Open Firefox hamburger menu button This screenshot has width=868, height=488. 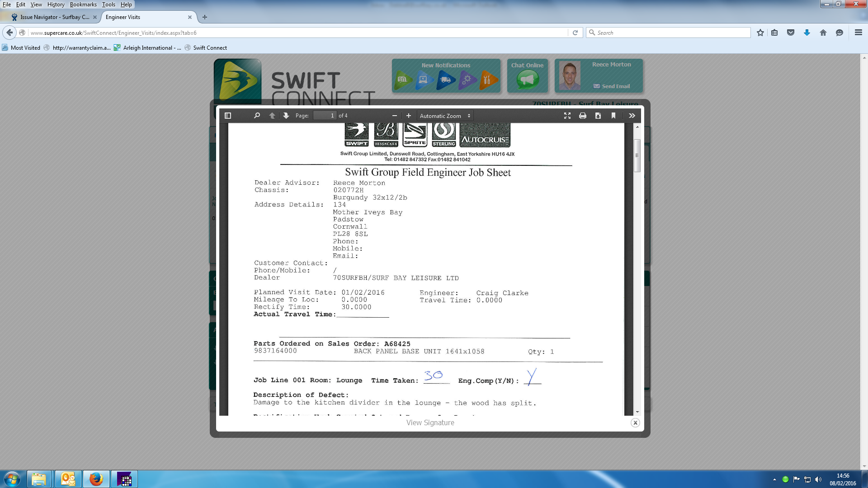click(858, 33)
